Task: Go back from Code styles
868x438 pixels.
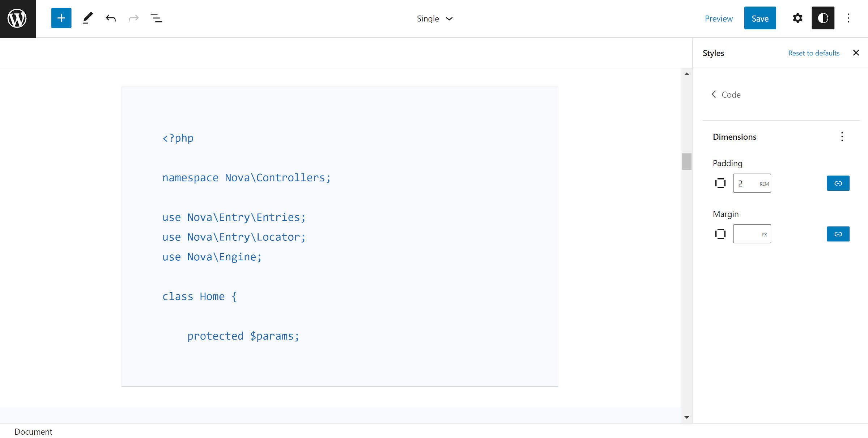Action: [714, 94]
